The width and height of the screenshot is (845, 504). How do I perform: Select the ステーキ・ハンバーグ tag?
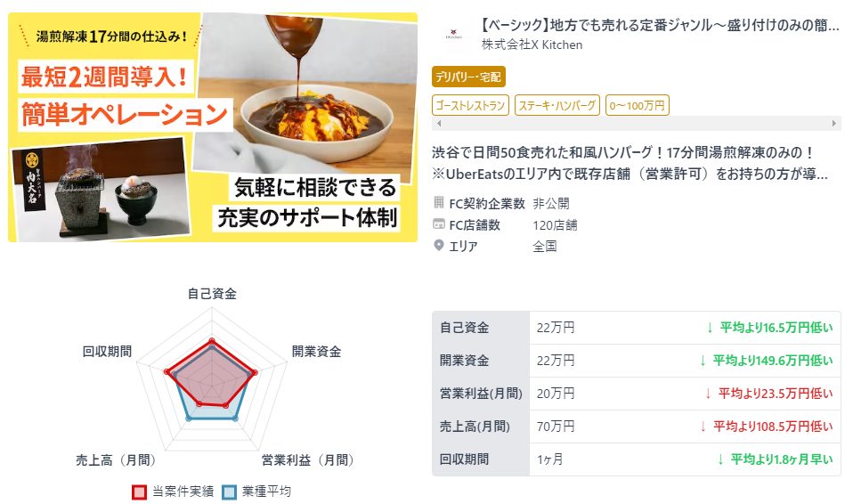(557, 105)
